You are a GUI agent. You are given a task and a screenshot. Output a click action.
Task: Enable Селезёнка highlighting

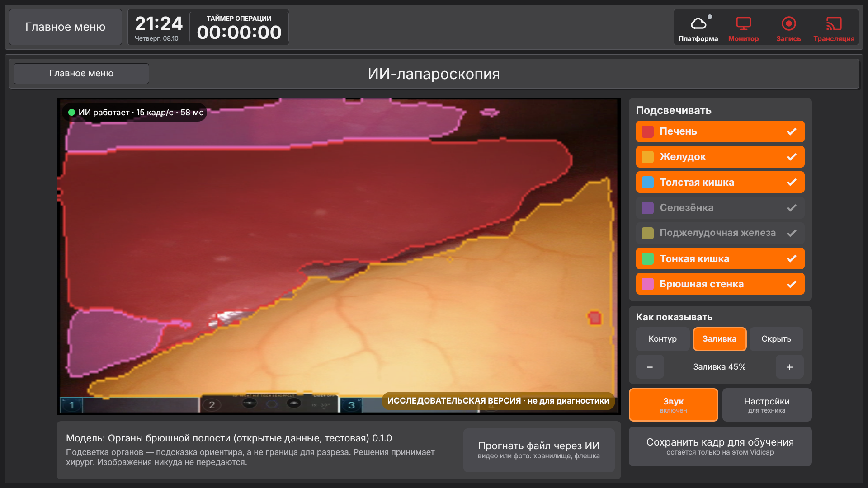pyautogui.click(x=720, y=208)
